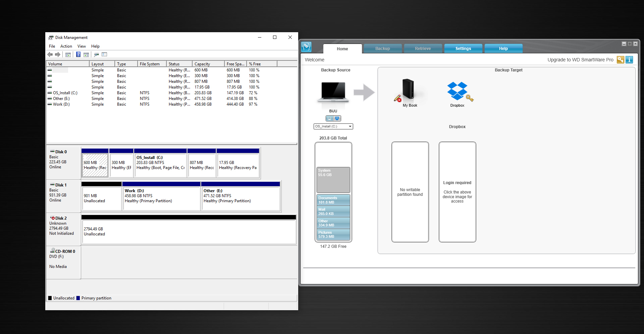644x334 pixels.
Task: Sort by the Status column header
Action: point(179,64)
